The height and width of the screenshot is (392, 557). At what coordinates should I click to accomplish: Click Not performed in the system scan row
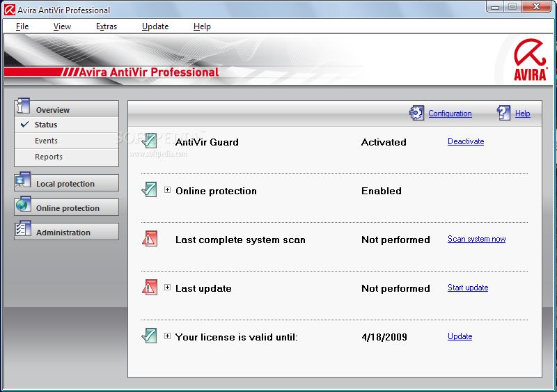pos(395,240)
